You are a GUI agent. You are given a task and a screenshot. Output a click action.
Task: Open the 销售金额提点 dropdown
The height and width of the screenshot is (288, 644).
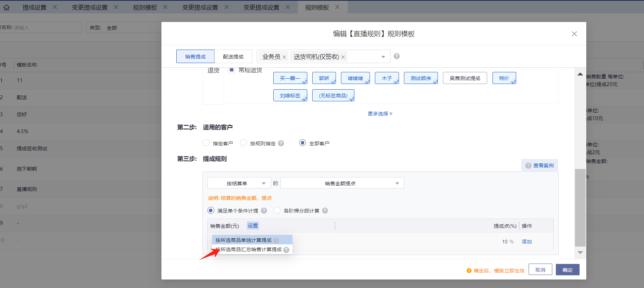coord(342,183)
